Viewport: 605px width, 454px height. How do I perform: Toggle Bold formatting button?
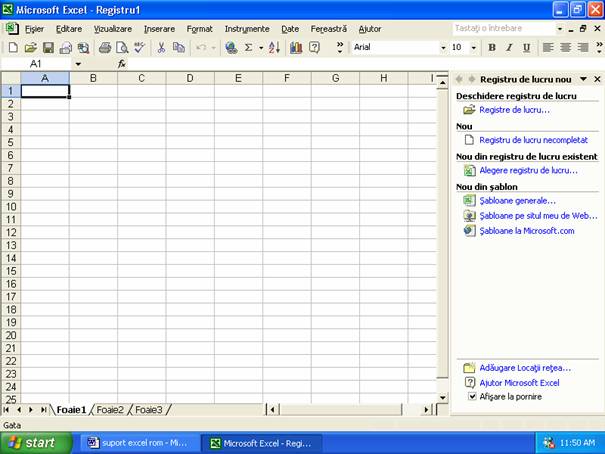[x=491, y=47]
